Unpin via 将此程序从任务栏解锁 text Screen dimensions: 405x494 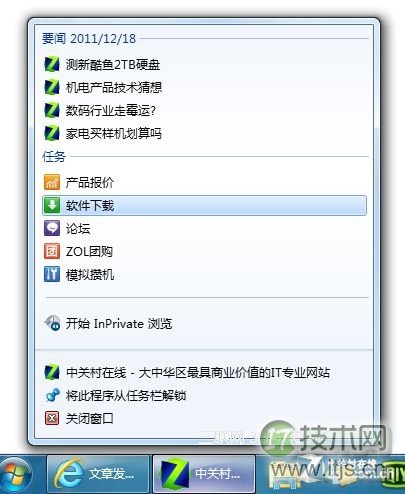tap(126, 396)
